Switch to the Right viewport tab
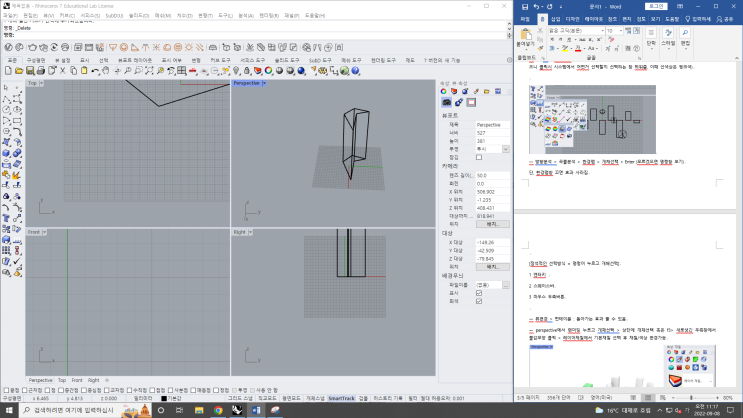The height and width of the screenshot is (418, 743). pyautogui.click(x=94, y=380)
